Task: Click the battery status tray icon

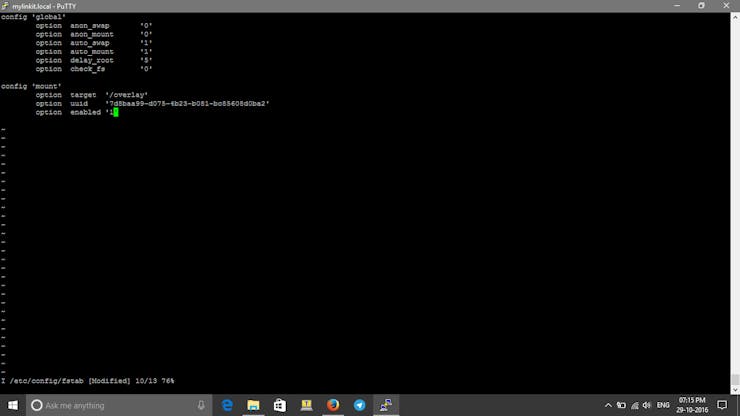Action: pos(622,405)
